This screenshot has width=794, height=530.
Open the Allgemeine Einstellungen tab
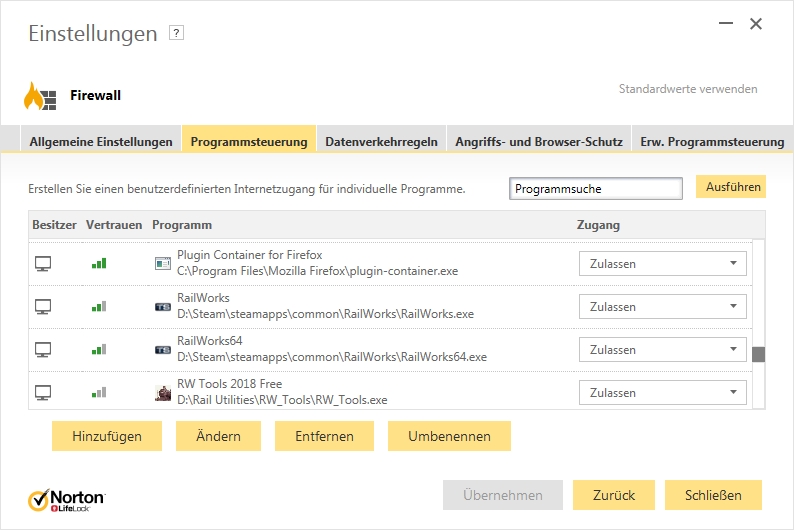click(101, 142)
